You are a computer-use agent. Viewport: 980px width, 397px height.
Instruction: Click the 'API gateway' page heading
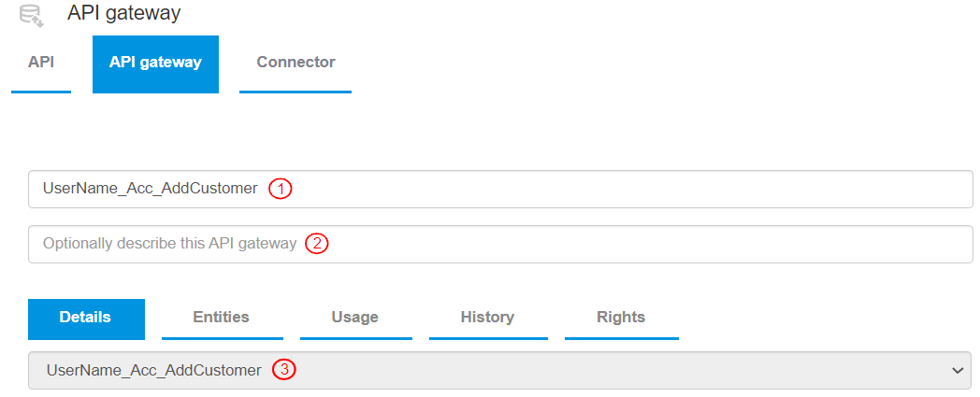(x=124, y=13)
